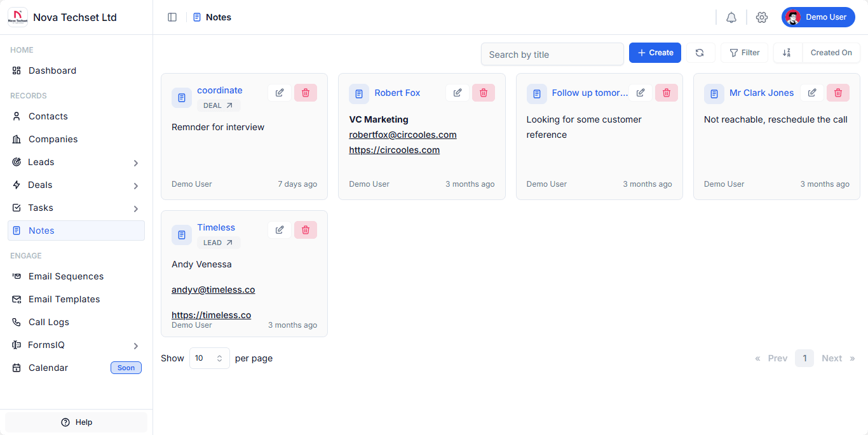This screenshot has height=435, width=868.
Task: Open Email Templates from sidebar
Action: [x=64, y=299]
